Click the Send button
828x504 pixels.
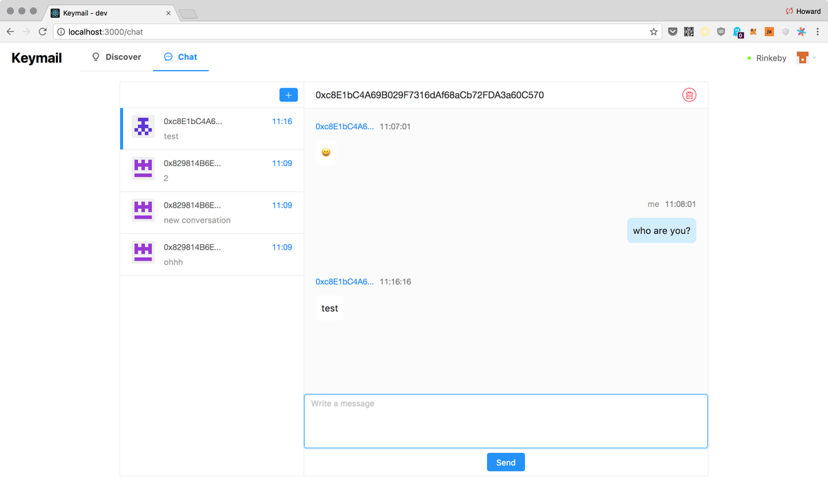coord(506,462)
